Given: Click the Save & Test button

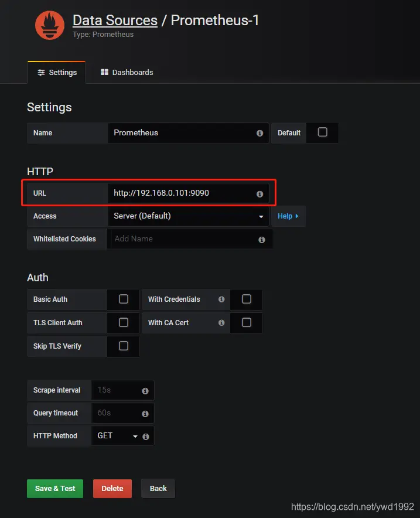Looking at the screenshot, I should click(55, 488).
